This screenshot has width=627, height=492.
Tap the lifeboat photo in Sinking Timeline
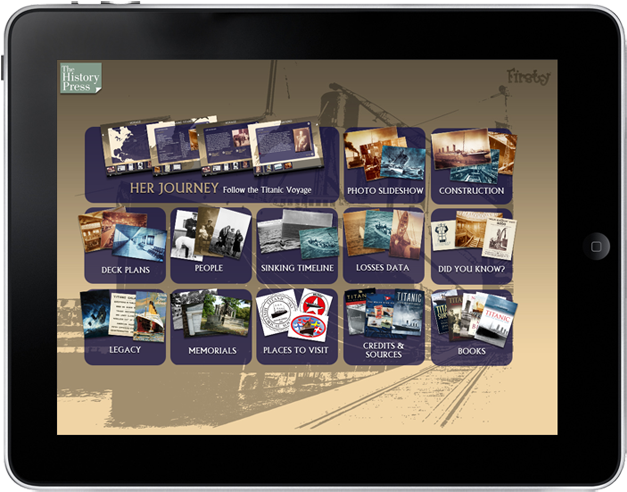(319, 242)
